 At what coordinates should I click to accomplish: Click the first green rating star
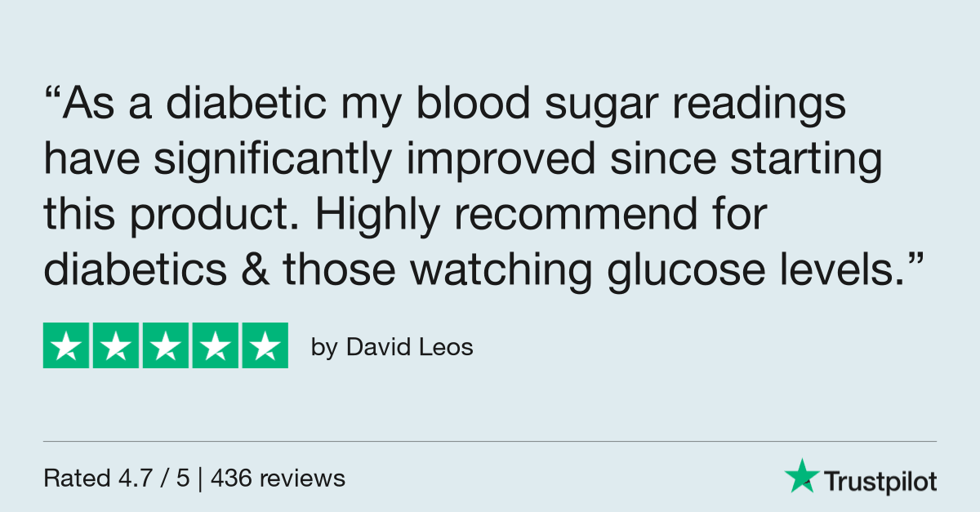66,345
